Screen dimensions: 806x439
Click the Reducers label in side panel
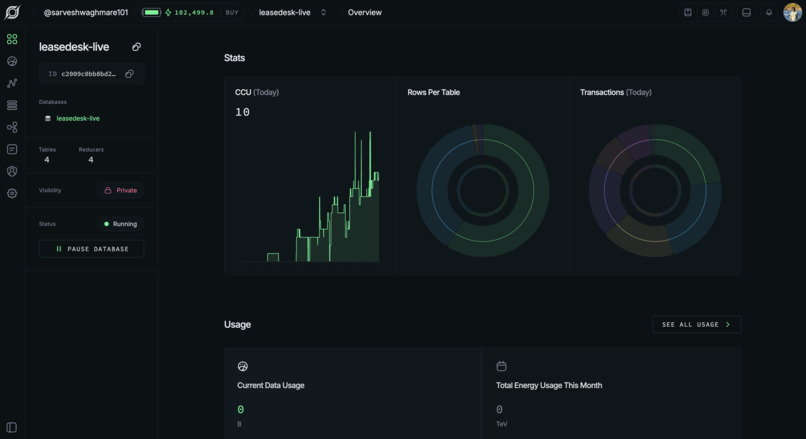coord(91,150)
